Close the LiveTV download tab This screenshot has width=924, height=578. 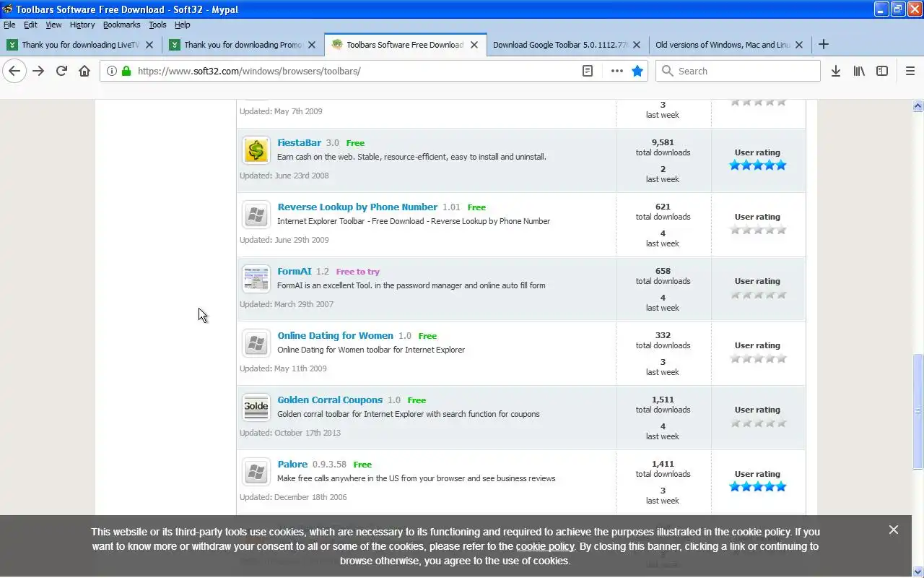click(149, 44)
